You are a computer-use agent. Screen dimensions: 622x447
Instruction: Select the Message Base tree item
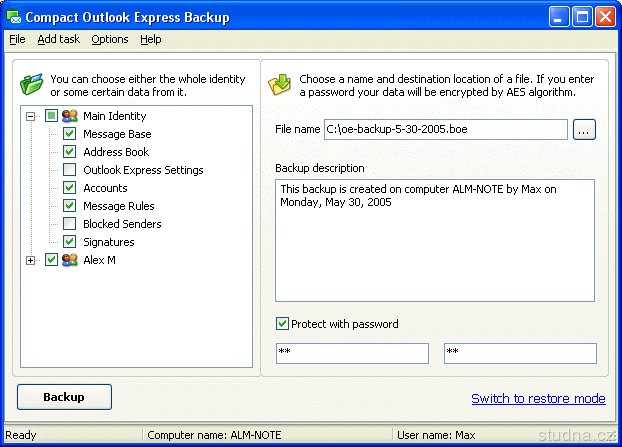coord(117,134)
